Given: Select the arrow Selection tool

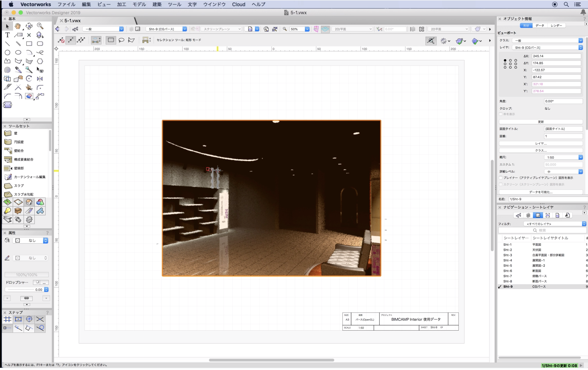Looking at the screenshot, I should pos(7,26).
